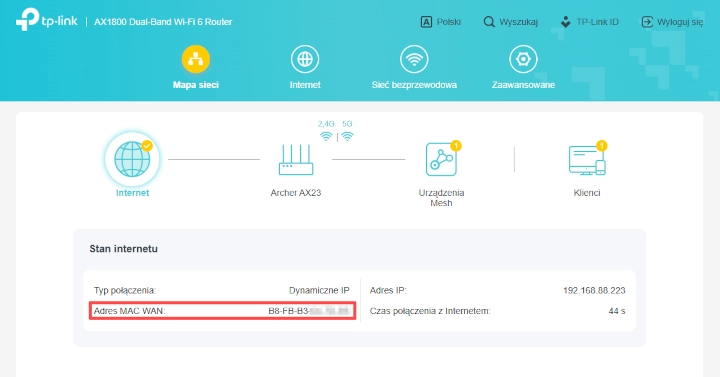
Task: Click the Archer AX23 label
Action: click(x=296, y=193)
